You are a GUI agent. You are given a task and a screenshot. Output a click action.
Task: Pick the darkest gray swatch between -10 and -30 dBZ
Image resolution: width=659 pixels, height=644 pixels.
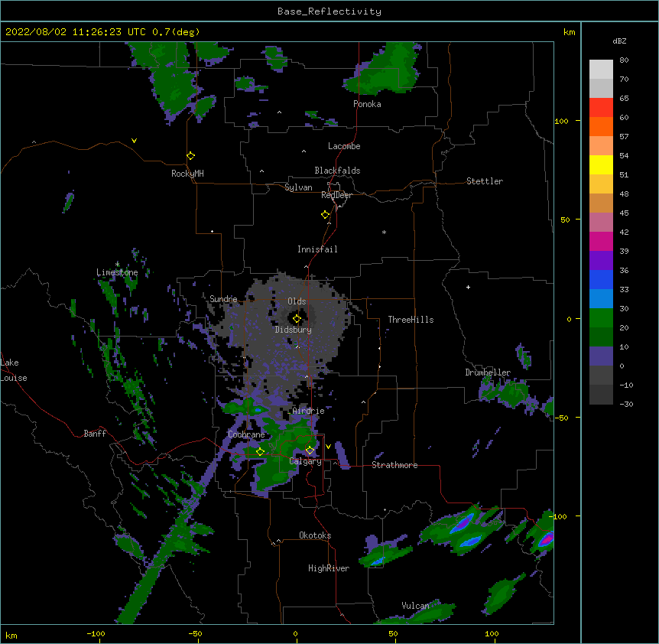(601, 395)
